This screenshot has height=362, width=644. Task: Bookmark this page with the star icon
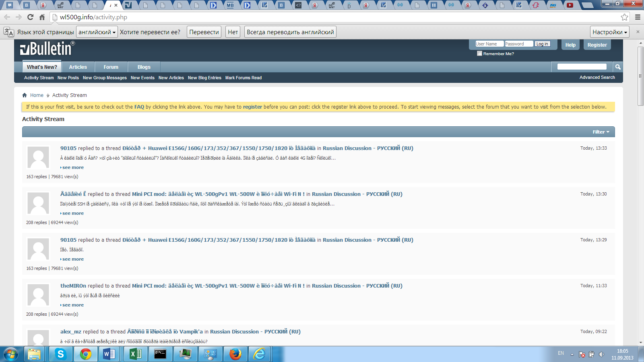pos(624,17)
